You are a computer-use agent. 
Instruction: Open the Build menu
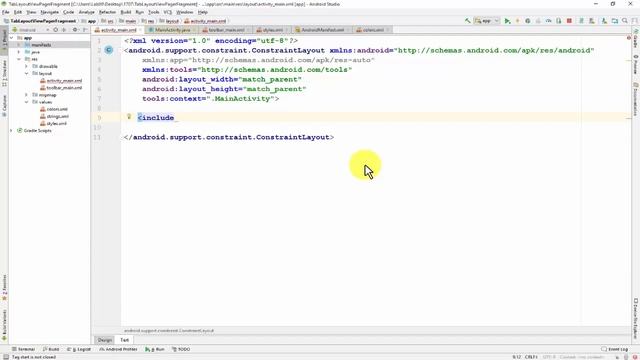(126, 12)
